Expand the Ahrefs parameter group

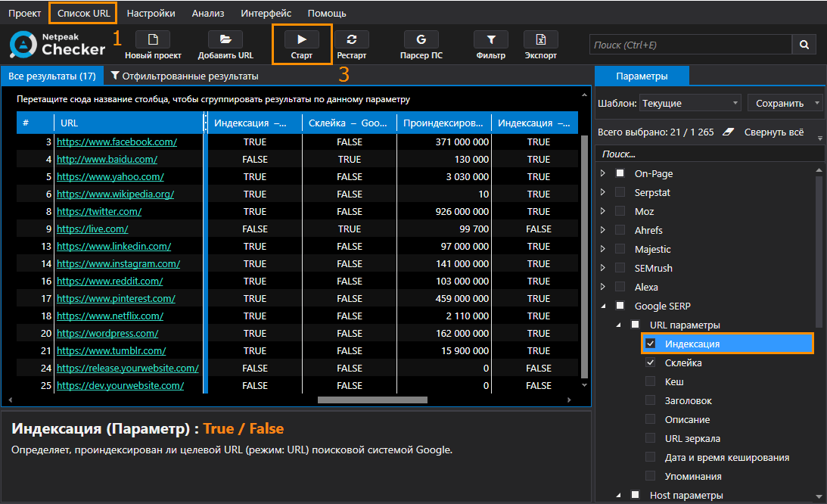click(x=603, y=230)
